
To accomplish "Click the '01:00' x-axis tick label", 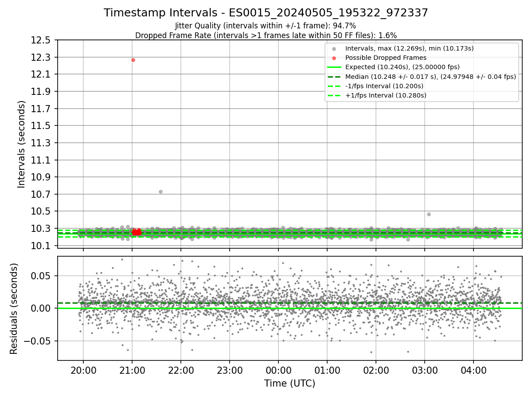I will 327,370.
